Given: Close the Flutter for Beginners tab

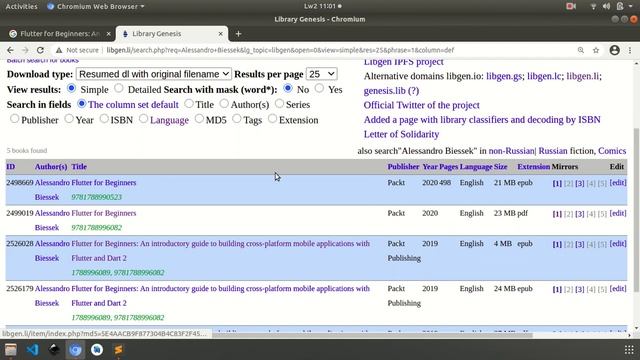Looking at the screenshot, I should click(108, 34).
